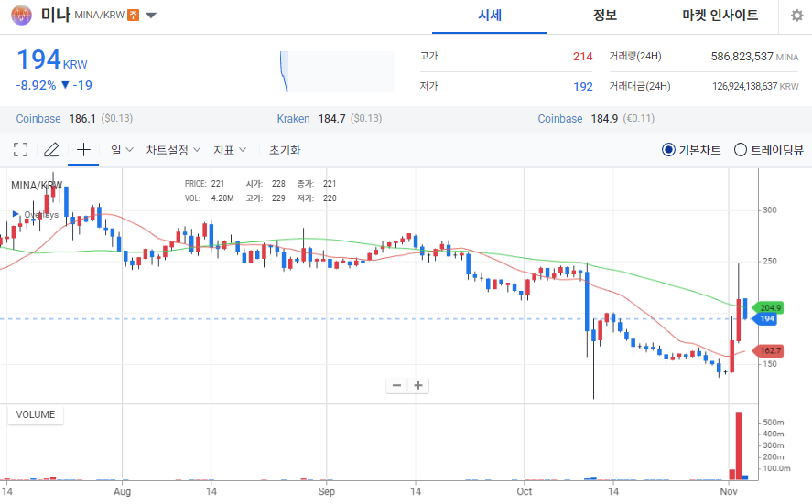Zoom out the chart with minus button

(397, 385)
